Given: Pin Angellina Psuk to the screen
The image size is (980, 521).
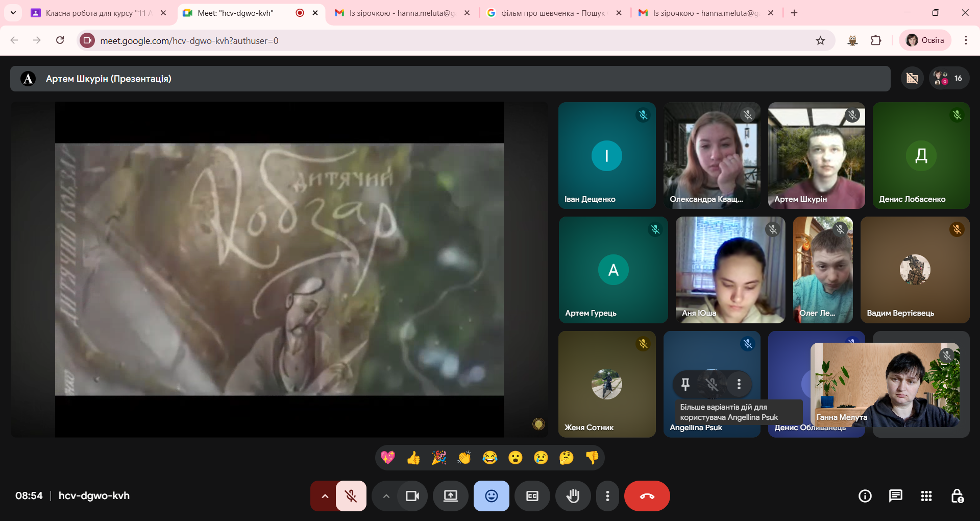Looking at the screenshot, I should (685, 384).
